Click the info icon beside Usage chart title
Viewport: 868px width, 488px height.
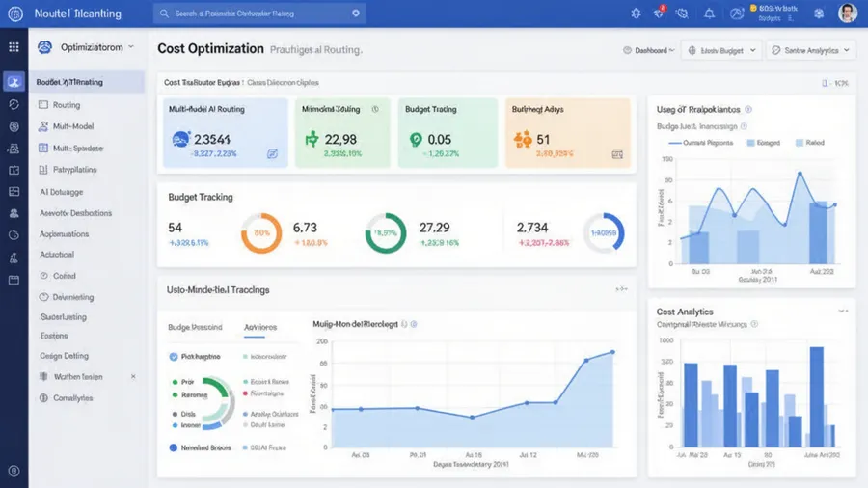pyautogui.click(x=748, y=110)
